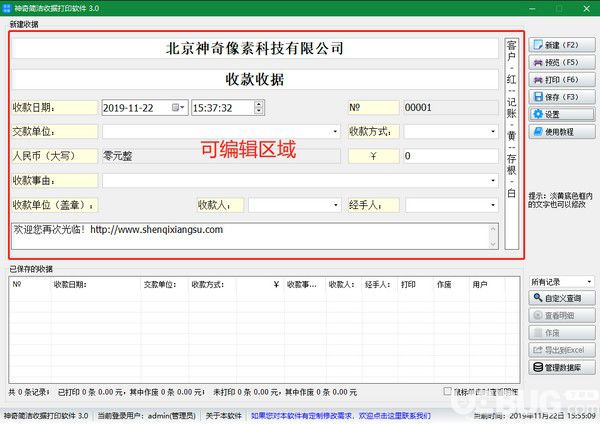Sort table by № column header
Screen dimensions: 600x424
coord(30,284)
